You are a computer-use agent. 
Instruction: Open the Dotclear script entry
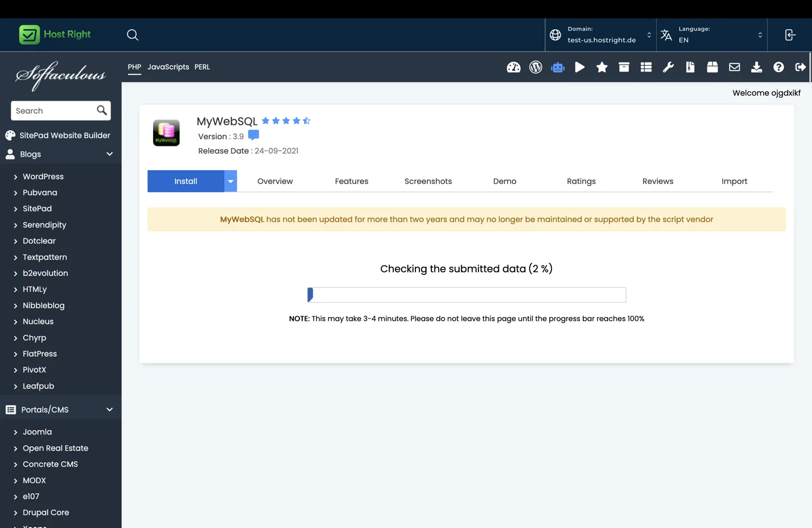39,241
